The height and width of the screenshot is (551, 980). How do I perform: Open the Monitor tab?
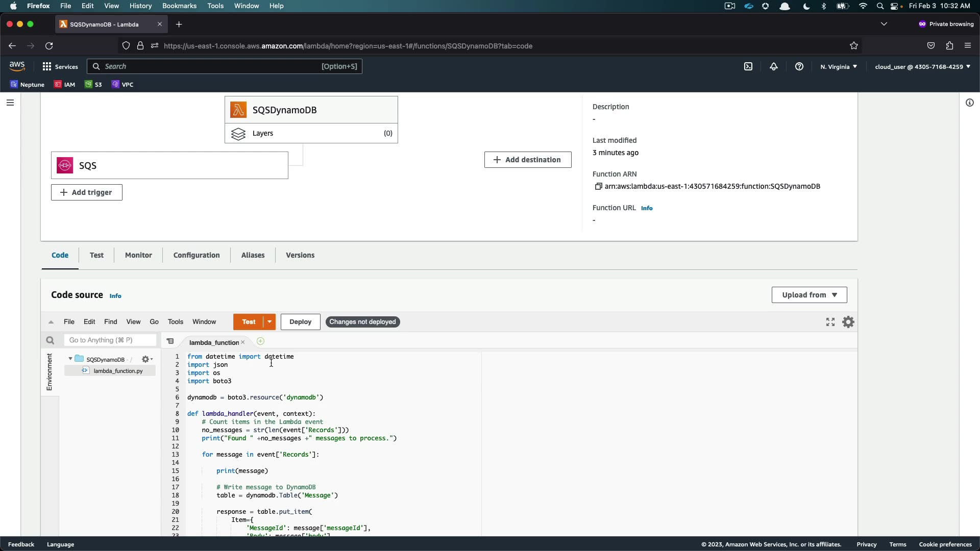coord(138,255)
